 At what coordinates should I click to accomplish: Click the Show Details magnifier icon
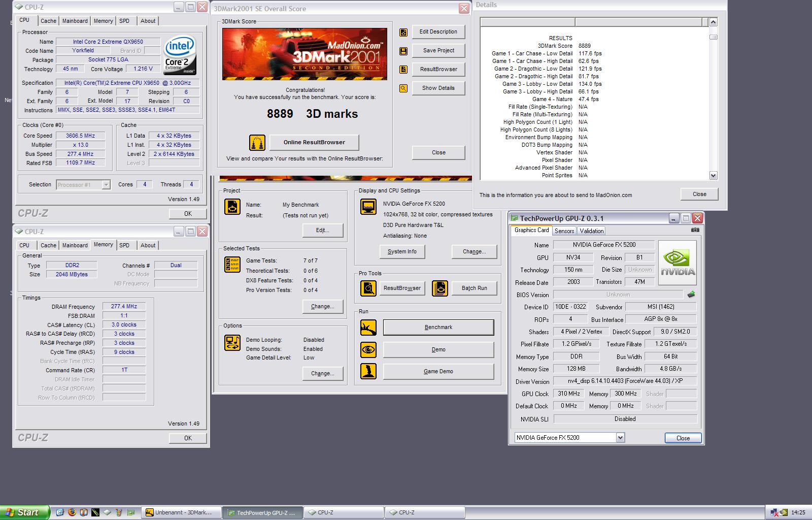403,88
